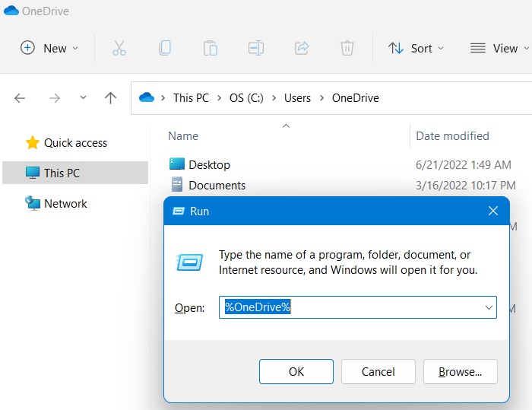Open the New item menu
The image size is (532, 410).
49,48
